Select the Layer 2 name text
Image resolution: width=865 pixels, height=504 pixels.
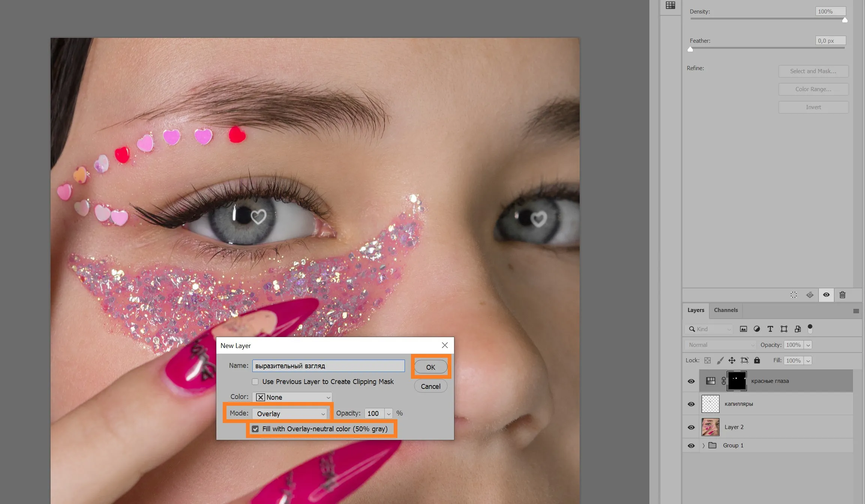click(x=734, y=427)
